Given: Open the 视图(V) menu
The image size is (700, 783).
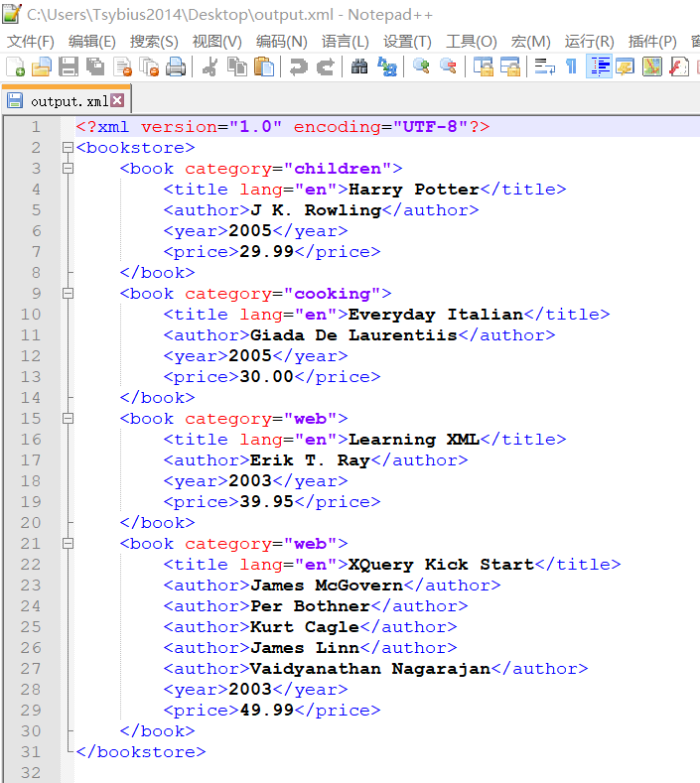Looking at the screenshot, I should pos(216,41).
